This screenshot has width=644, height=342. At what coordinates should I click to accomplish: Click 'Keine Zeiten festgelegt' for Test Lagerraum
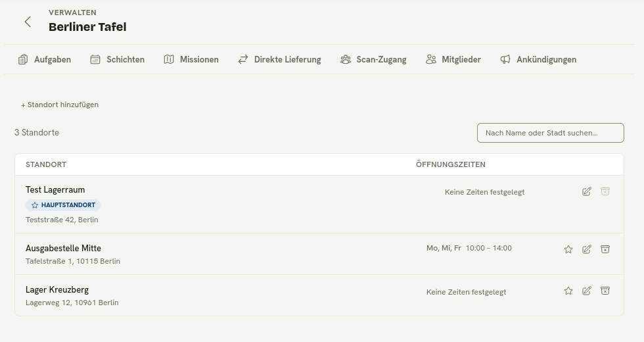tap(485, 192)
